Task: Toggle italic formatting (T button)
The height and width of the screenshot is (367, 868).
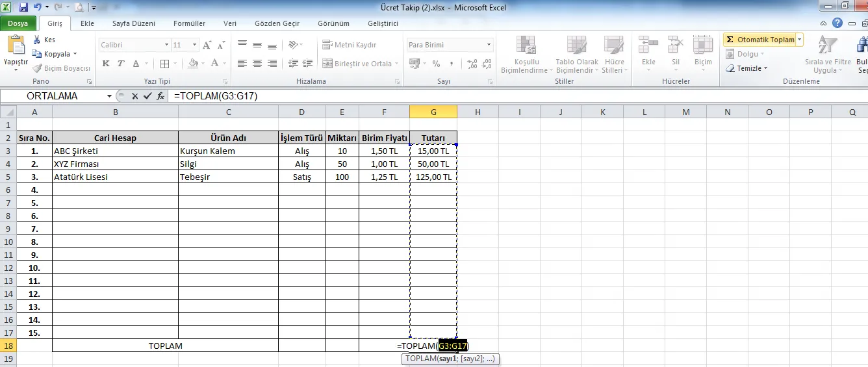Action: point(121,64)
